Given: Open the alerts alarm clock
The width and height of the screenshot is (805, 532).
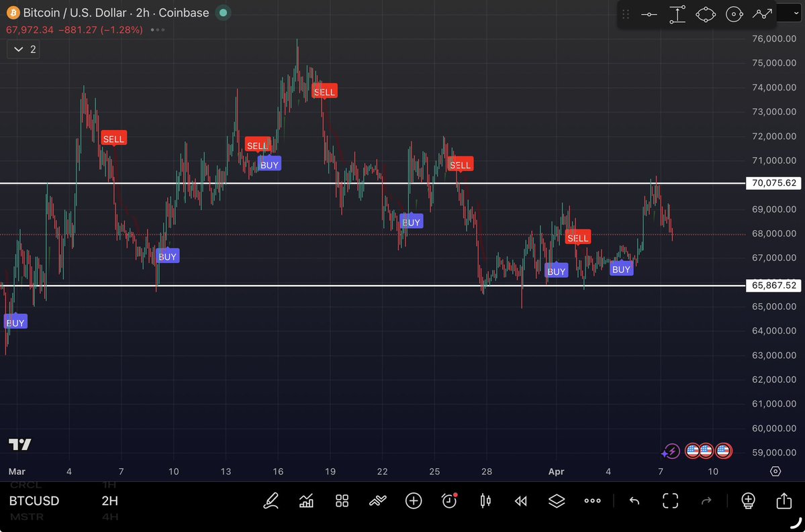Looking at the screenshot, I should 449,500.
